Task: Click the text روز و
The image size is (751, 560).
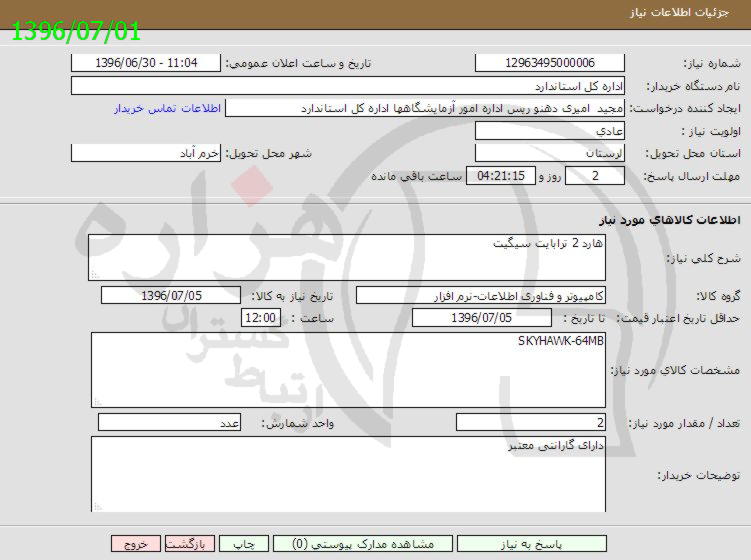Action: (550, 177)
